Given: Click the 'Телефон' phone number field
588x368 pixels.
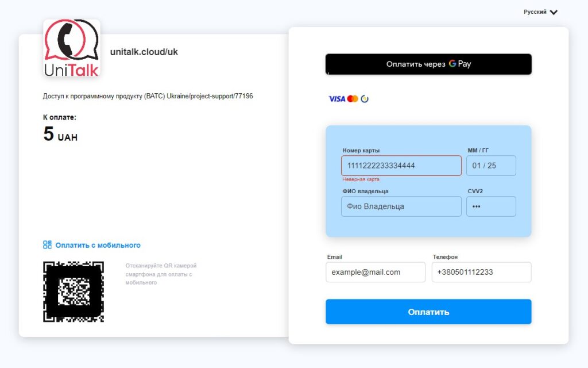Looking at the screenshot, I should click(x=481, y=272).
